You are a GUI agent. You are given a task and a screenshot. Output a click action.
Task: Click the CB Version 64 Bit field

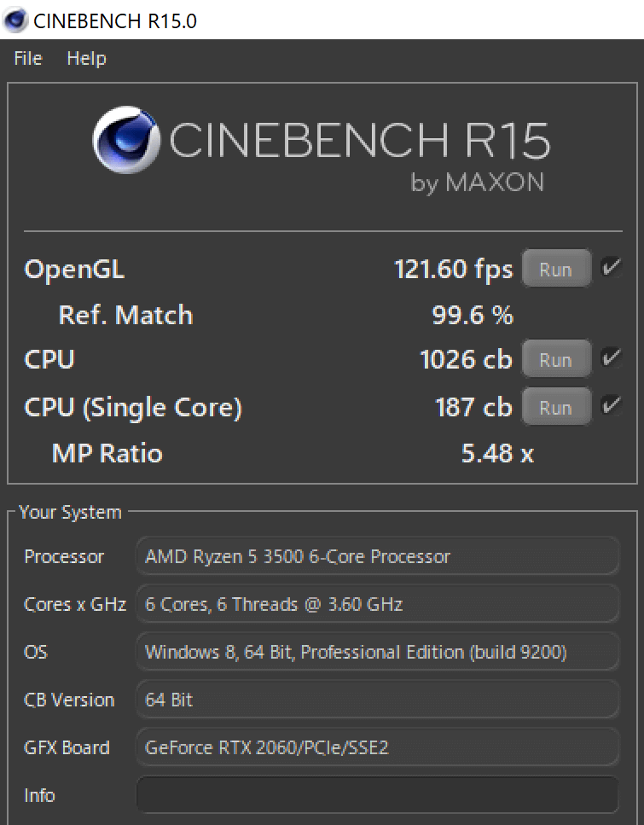tap(377, 700)
